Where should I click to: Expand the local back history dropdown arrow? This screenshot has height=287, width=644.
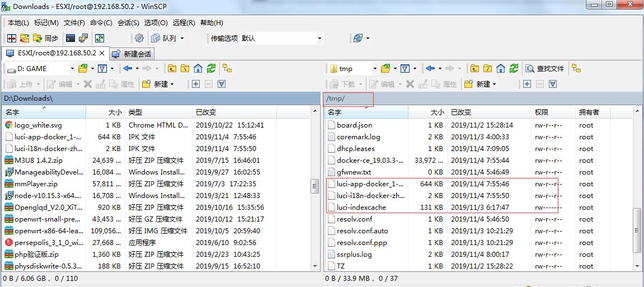point(137,69)
